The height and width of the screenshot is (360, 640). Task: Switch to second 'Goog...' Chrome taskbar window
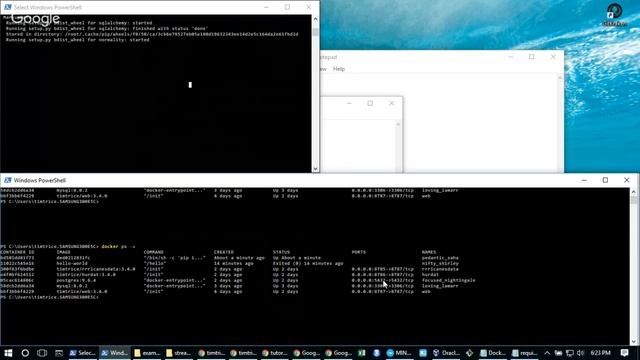[x=338, y=353]
